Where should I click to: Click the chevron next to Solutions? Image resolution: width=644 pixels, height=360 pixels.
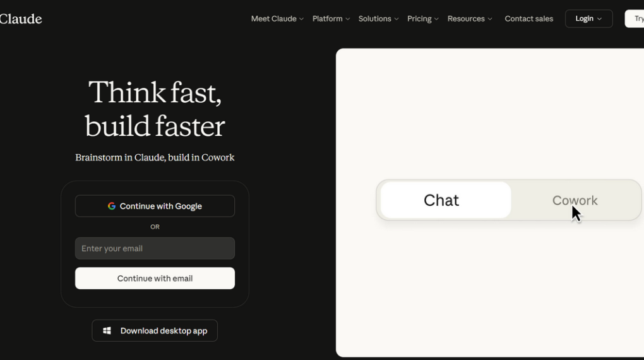[x=397, y=19]
